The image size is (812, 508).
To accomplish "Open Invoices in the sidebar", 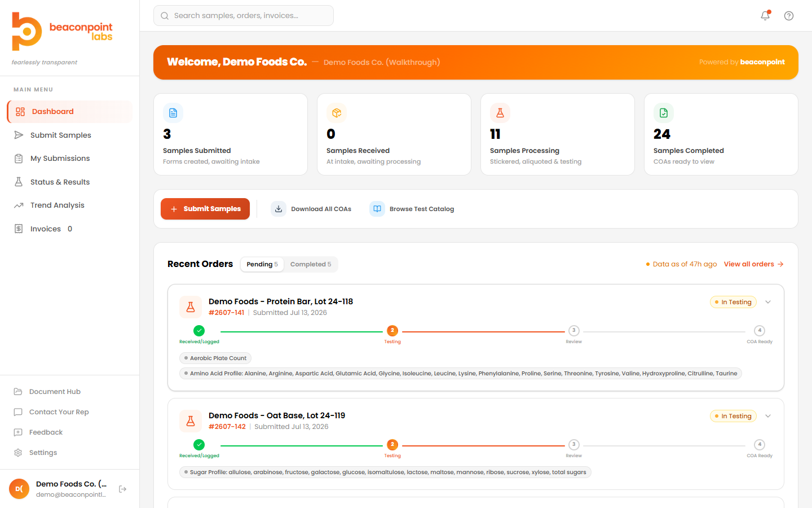I will [70, 229].
